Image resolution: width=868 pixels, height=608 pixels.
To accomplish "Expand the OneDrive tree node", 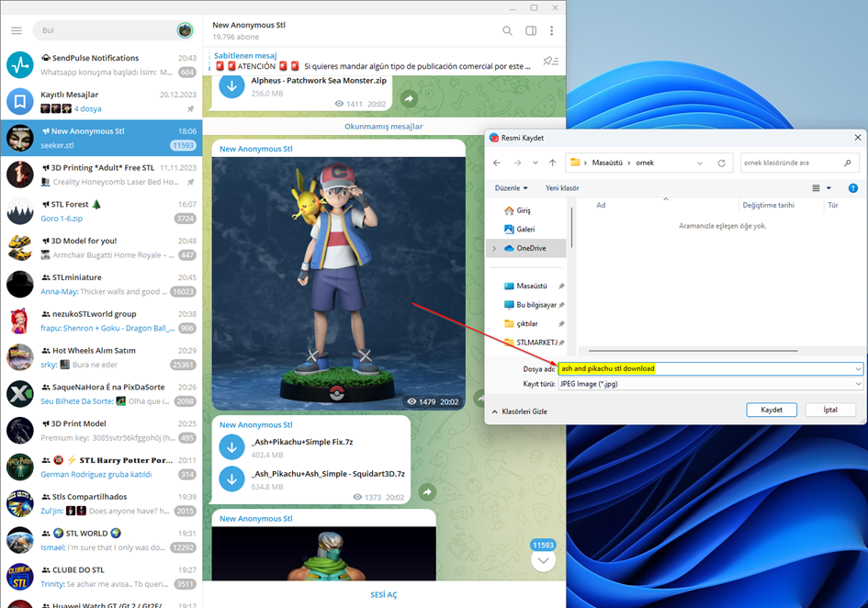I will pyautogui.click(x=494, y=249).
